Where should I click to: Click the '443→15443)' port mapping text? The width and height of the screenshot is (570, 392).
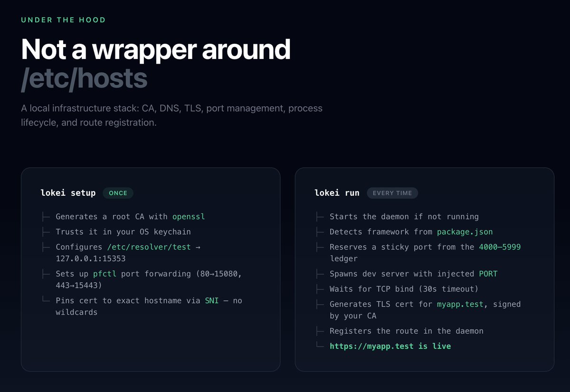click(x=79, y=286)
